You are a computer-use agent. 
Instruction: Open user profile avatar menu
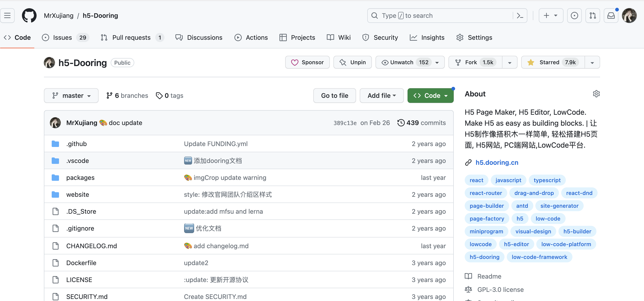pos(629,16)
